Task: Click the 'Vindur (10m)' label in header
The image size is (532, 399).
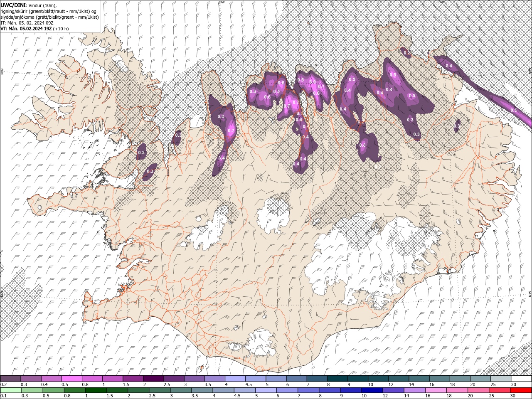Action: [x=42, y=5]
